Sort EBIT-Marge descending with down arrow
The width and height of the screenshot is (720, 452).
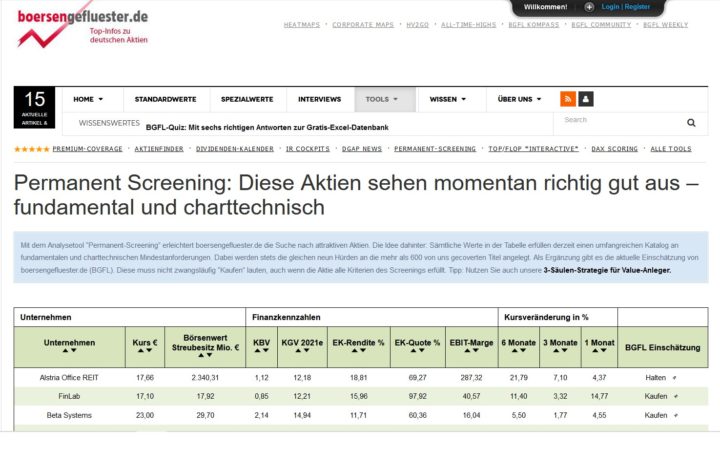[475, 350]
